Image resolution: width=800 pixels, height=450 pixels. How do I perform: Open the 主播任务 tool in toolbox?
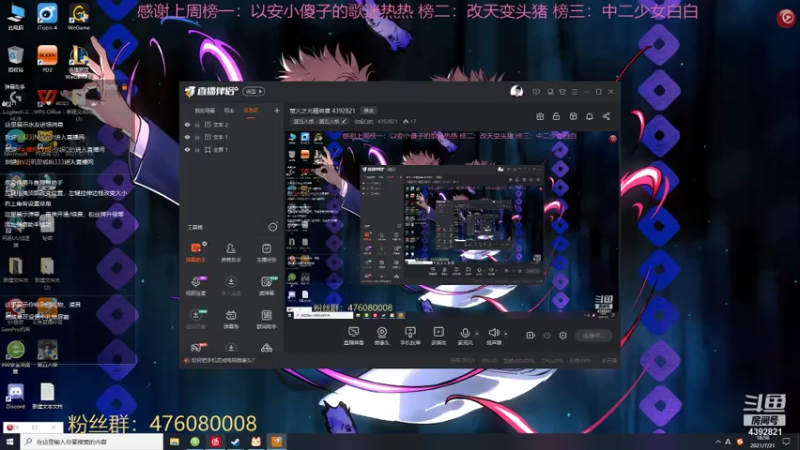[x=266, y=253]
